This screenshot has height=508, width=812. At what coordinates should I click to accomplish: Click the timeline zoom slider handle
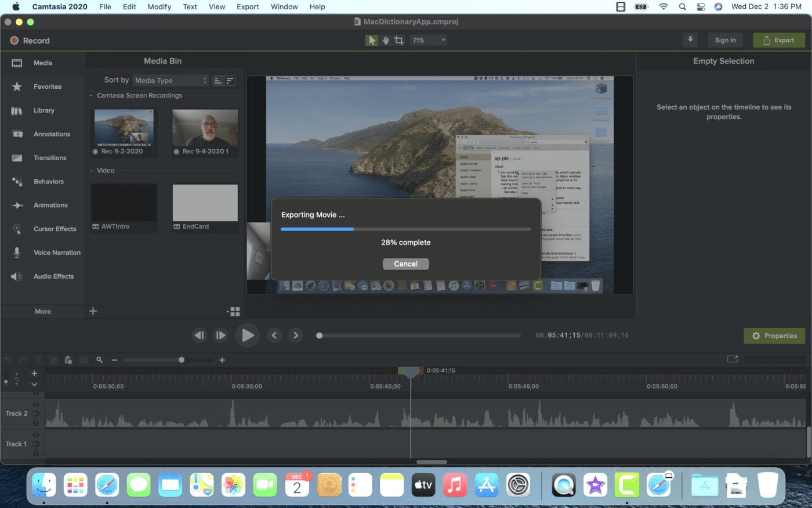(x=182, y=360)
